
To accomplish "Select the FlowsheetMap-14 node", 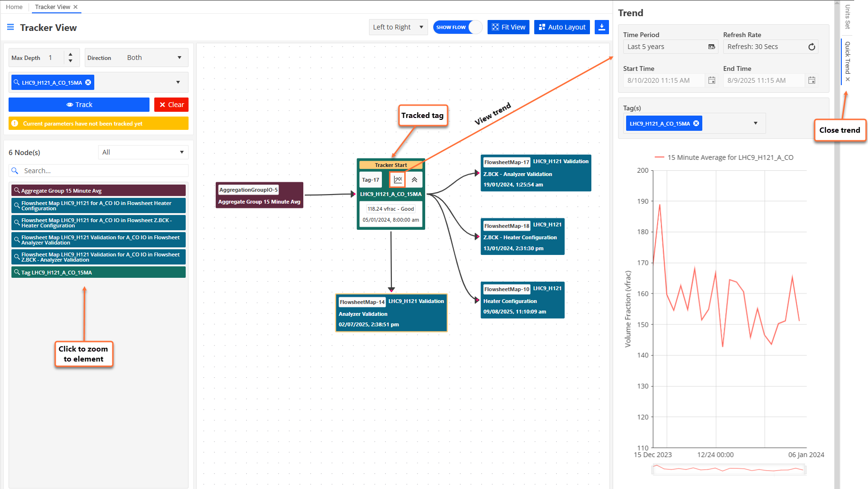I will tap(391, 313).
